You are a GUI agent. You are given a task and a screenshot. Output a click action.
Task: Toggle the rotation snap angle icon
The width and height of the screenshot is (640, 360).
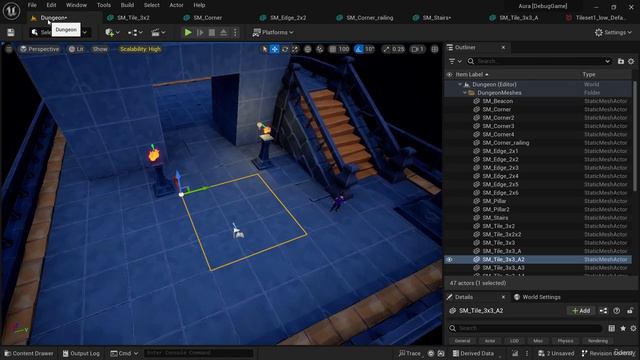pos(359,49)
